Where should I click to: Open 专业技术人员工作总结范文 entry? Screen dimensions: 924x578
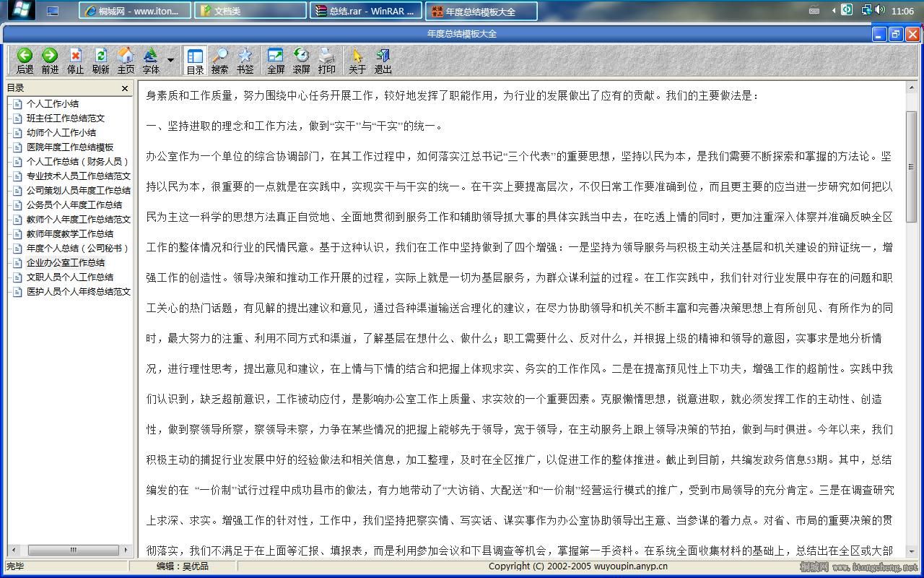[x=79, y=176]
